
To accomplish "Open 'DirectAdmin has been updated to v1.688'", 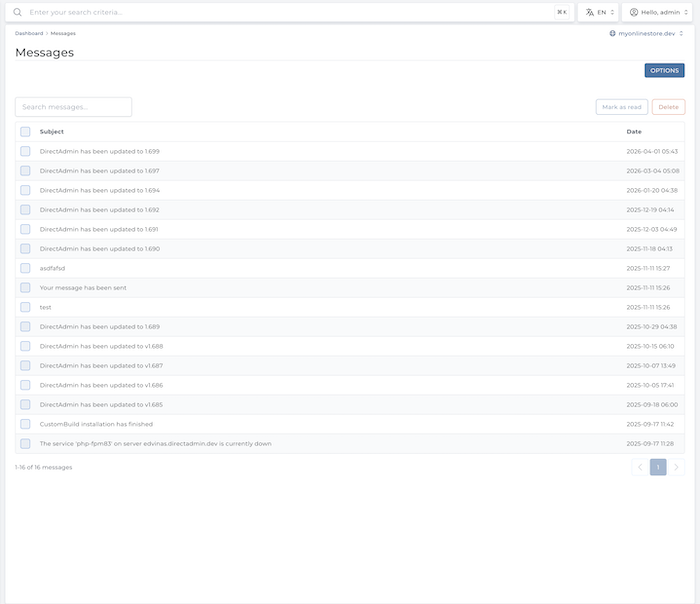I will click(101, 346).
